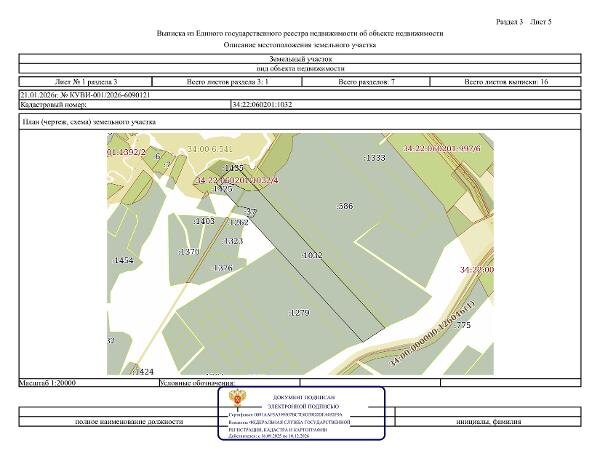The width and height of the screenshot is (600, 464).
Task: Click map label '34:00 6.541'
Action: (x=209, y=149)
